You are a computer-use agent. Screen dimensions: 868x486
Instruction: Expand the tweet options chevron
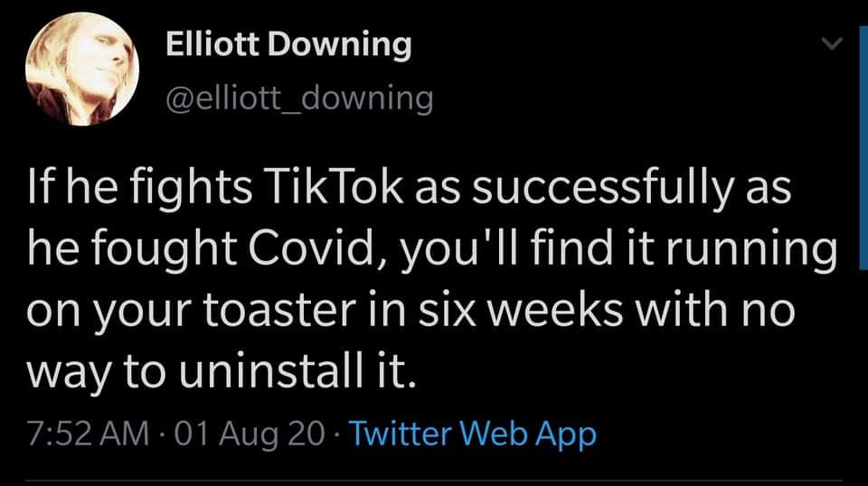pos(832,42)
